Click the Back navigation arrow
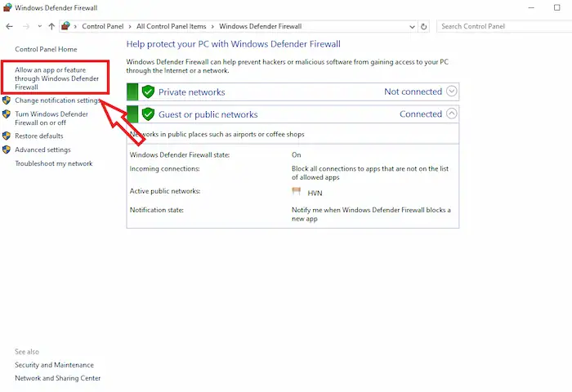 pyautogui.click(x=10, y=26)
